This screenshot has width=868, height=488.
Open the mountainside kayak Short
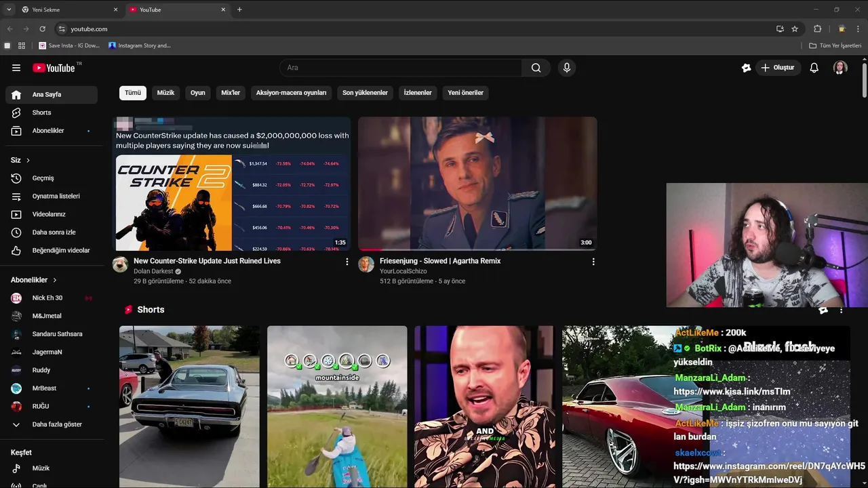click(337, 407)
